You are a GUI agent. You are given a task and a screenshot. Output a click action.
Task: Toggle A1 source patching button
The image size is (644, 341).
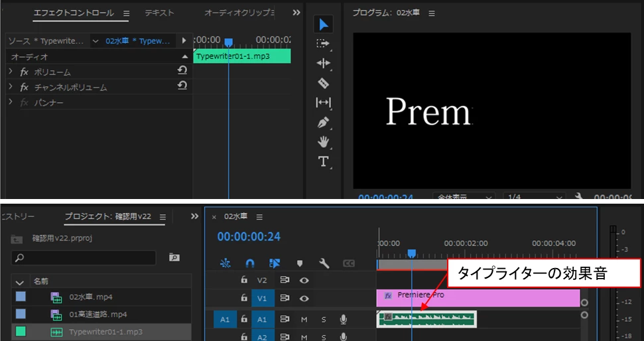[225, 319]
